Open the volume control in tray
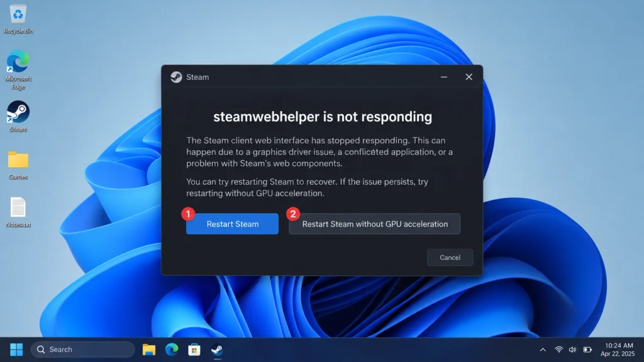The width and height of the screenshot is (644, 362). pos(572,349)
